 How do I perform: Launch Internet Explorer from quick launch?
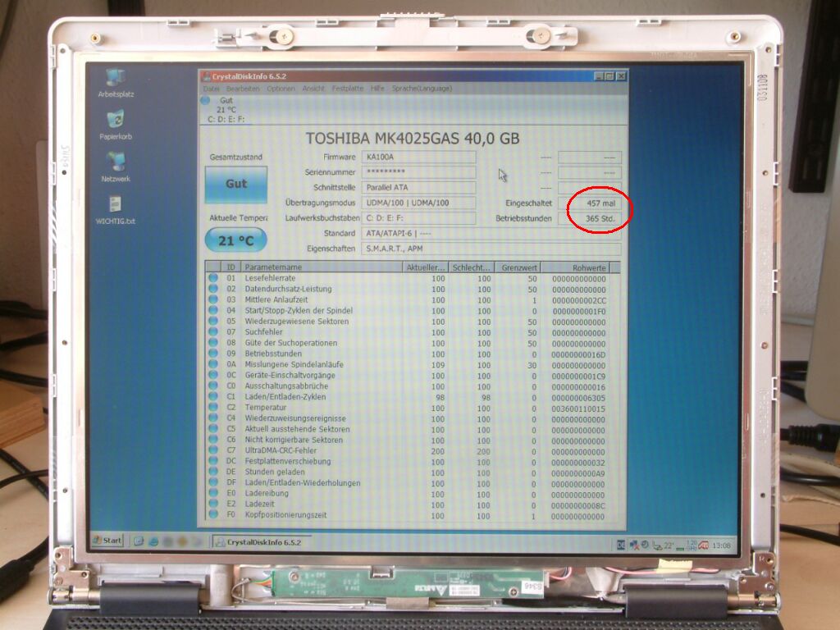click(x=153, y=541)
